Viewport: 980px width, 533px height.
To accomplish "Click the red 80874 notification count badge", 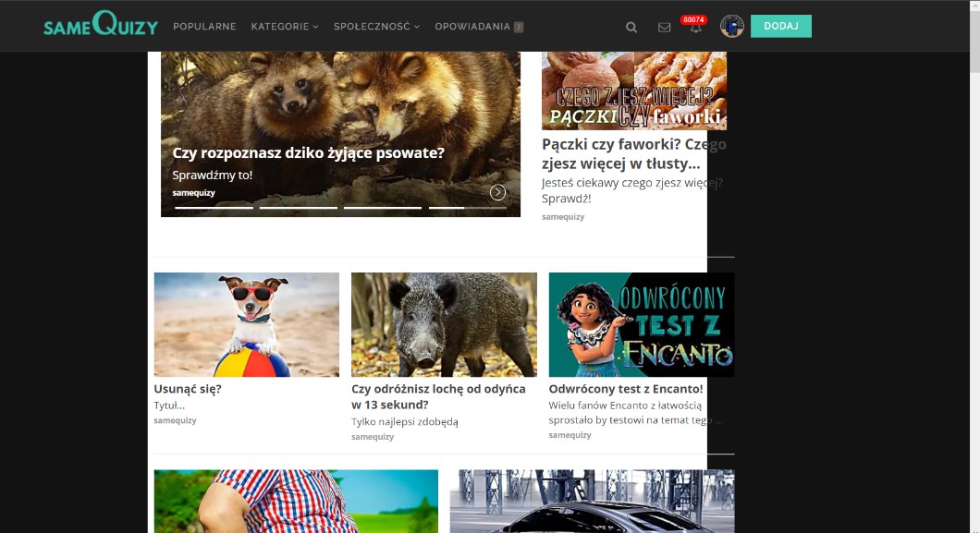I will pos(693,18).
